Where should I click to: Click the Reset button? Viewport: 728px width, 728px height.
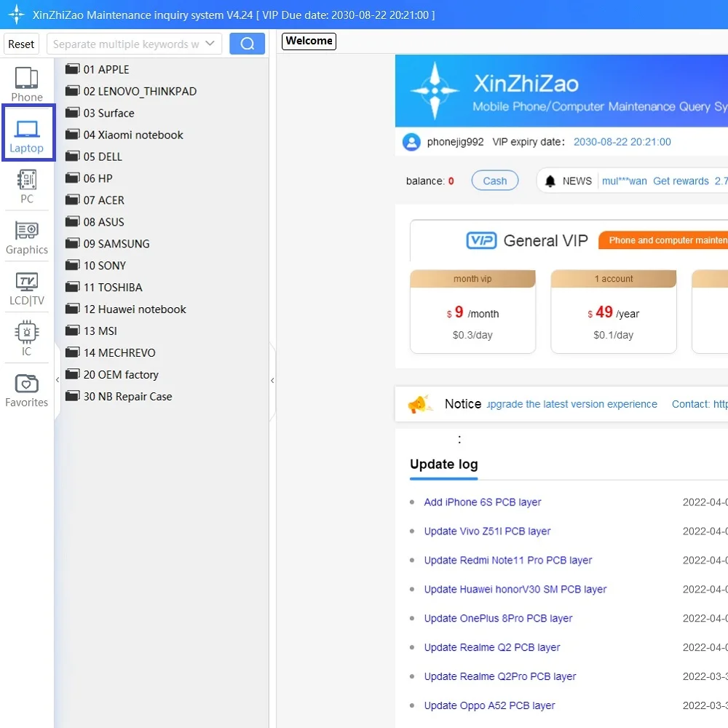(21, 44)
